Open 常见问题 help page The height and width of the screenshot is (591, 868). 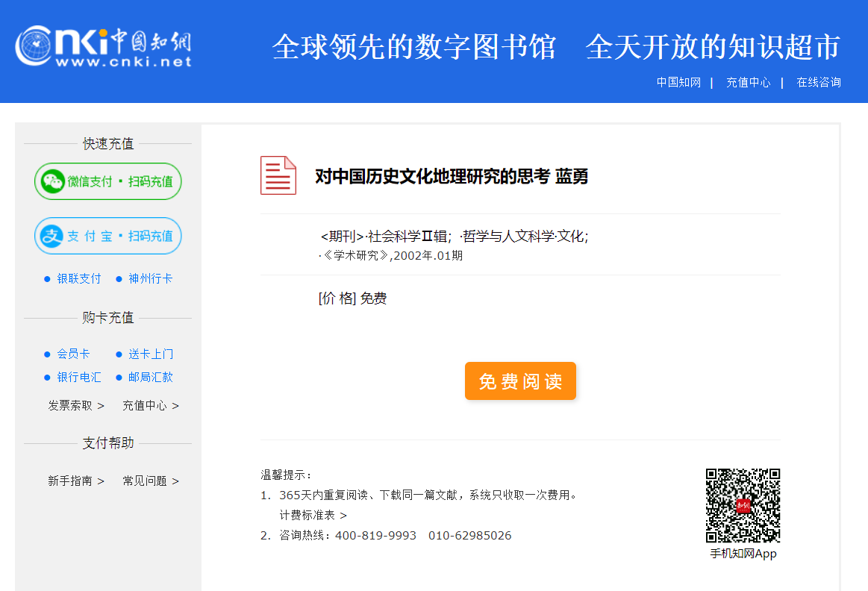[x=151, y=481]
